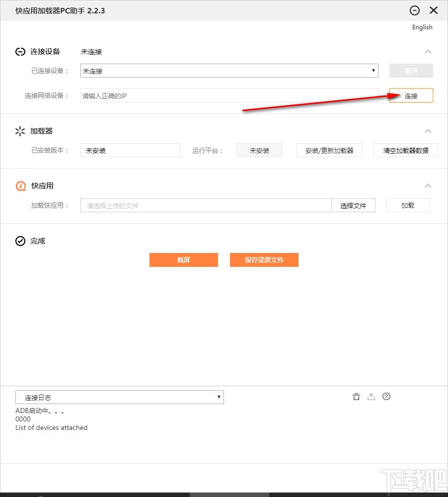Viewport: 448px width, 497px height.
Task: Click the orange 快应用 section icon
Action: 20,186
